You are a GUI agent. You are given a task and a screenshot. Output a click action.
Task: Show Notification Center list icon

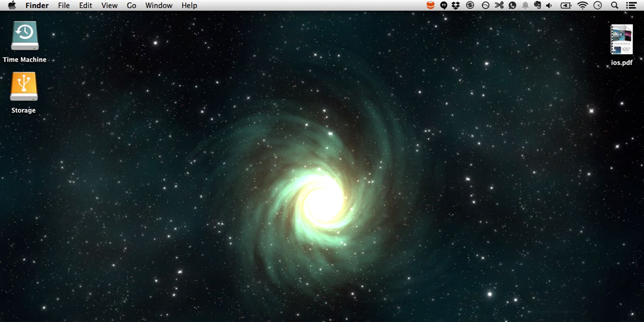(631, 5)
